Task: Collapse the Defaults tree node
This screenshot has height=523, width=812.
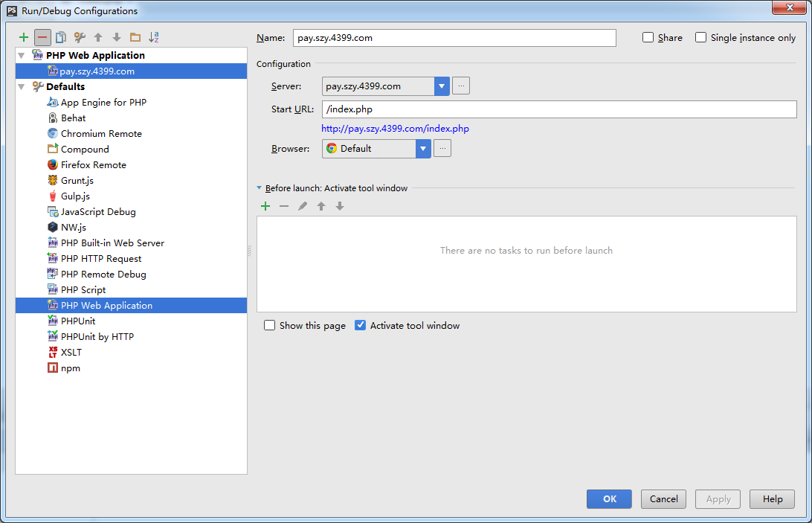Action: 22,86
